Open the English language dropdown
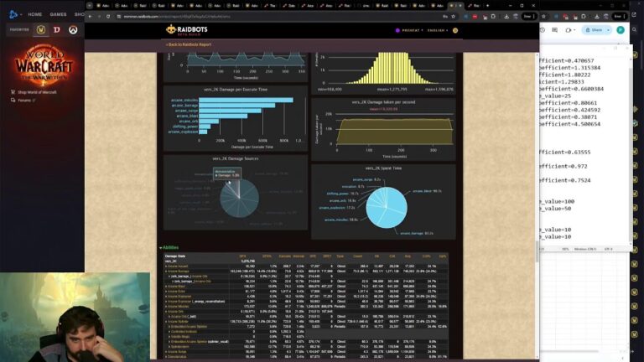 pos(438,30)
